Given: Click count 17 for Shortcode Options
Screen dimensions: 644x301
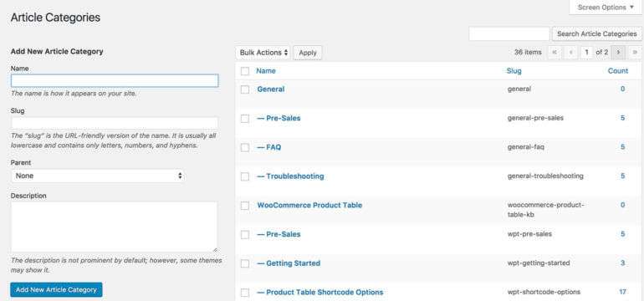Looking at the screenshot, I should pos(622,292).
